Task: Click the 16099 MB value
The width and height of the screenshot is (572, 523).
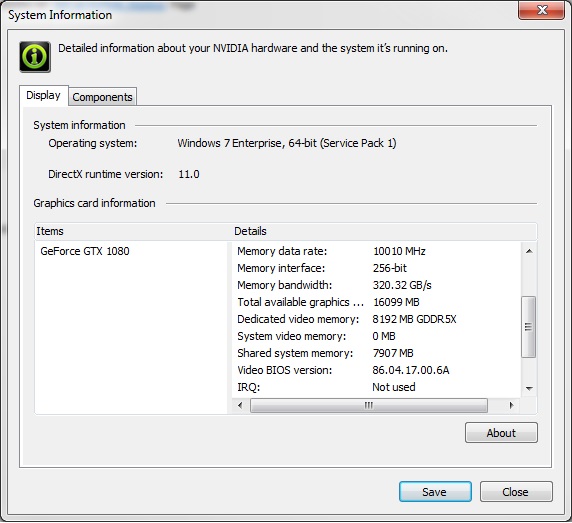Action: click(x=397, y=302)
